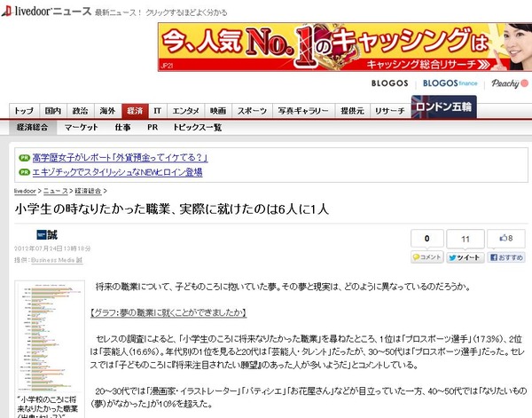Open the 高学歴女子がレポート PR link

tap(120, 158)
